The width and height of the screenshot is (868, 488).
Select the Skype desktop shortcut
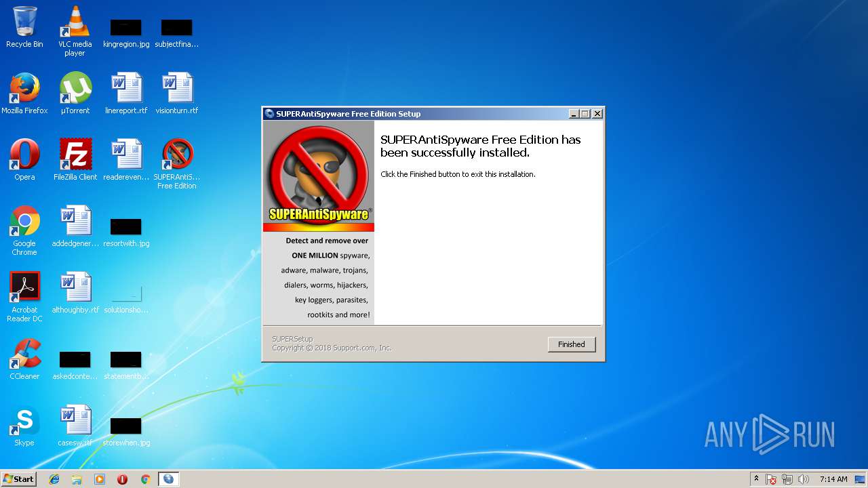coord(24,426)
